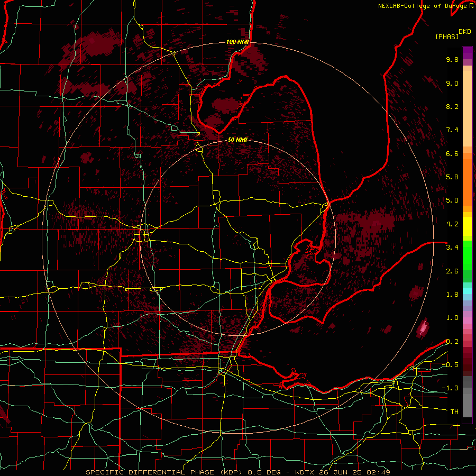Click the 50 NMI range ring label

[237, 140]
